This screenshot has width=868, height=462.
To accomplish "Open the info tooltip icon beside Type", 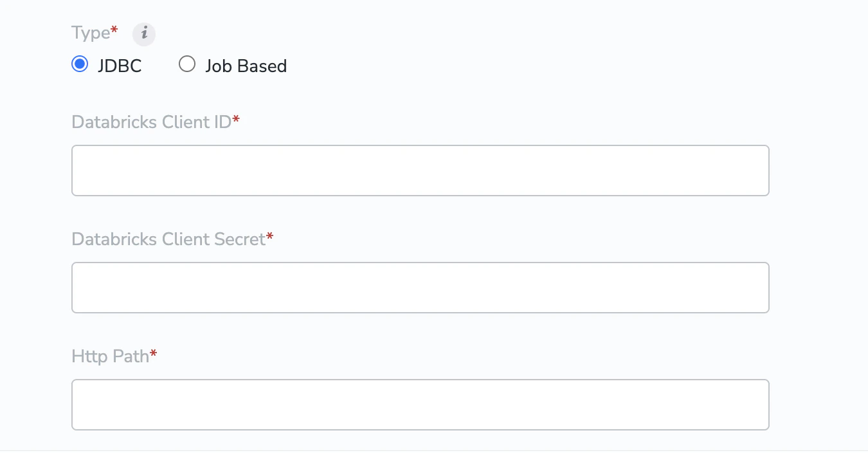I will (144, 34).
